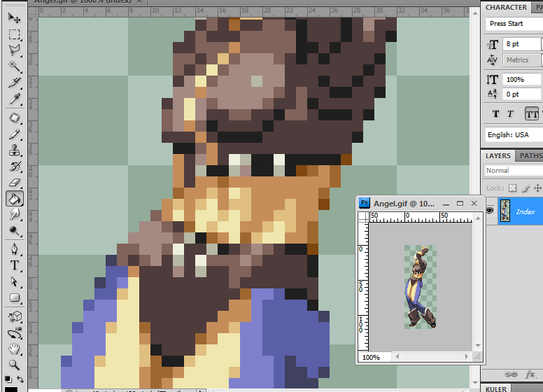Open the English: USA language dropdown
The image size is (543, 392).
[x=514, y=134]
